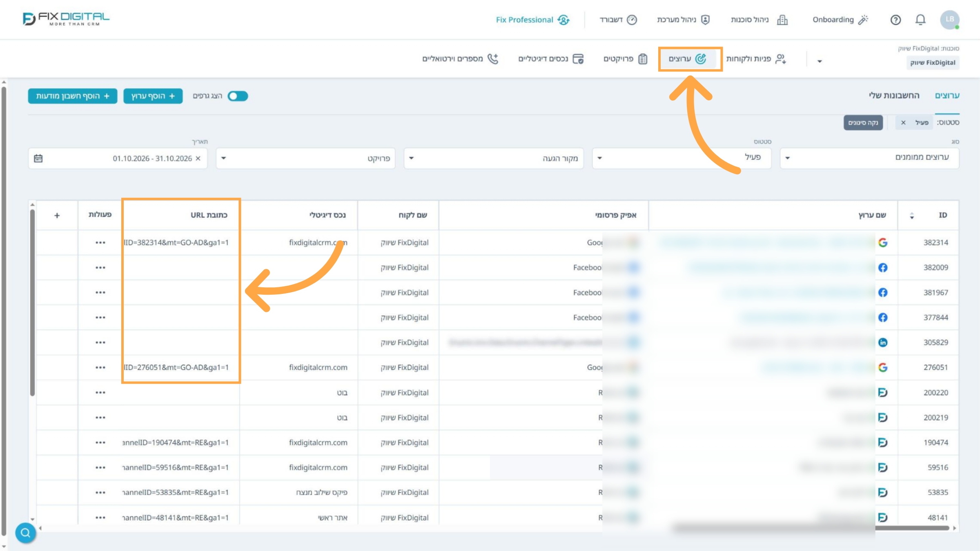Open the calendar icon in date field
Image resolution: width=980 pixels, height=551 pixels.
(x=38, y=158)
